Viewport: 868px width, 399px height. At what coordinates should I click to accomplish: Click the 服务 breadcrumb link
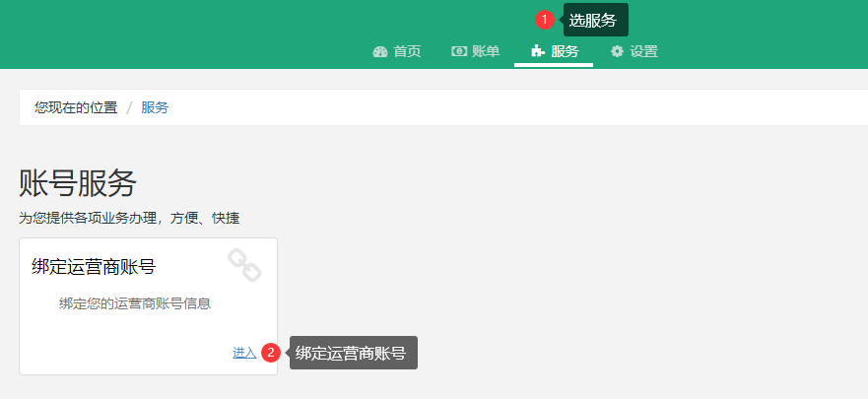pyautogui.click(x=155, y=107)
